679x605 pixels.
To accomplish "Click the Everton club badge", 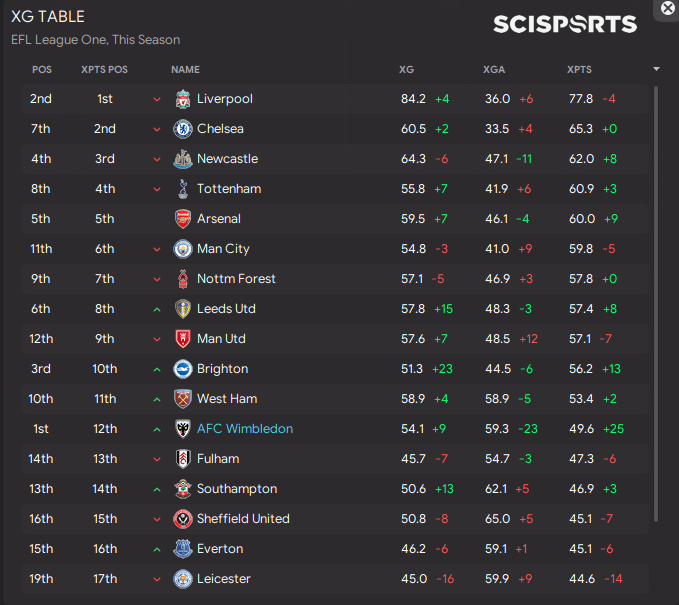I will (183, 549).
